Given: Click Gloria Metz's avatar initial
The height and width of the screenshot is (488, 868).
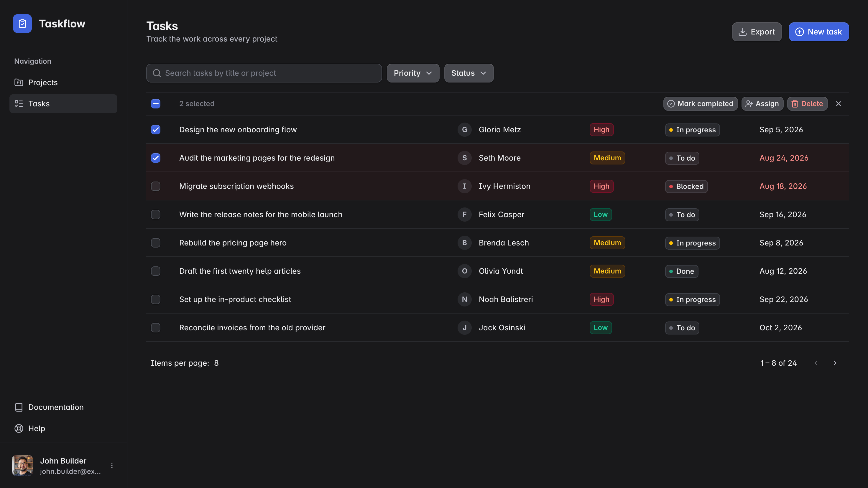Looking at the screenshot, I should (x=464, y=130).
